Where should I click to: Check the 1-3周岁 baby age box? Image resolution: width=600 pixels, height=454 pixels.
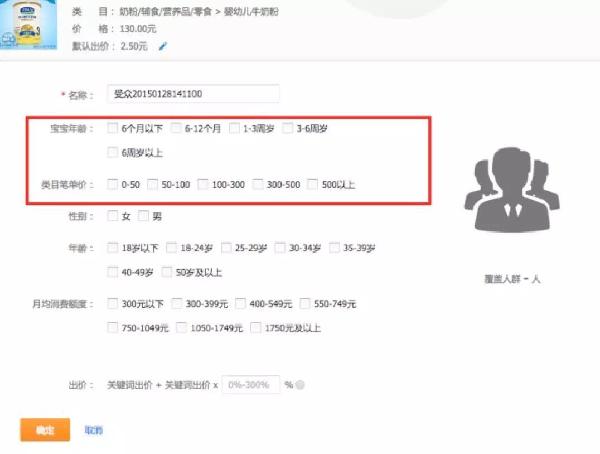pos(234,128)
